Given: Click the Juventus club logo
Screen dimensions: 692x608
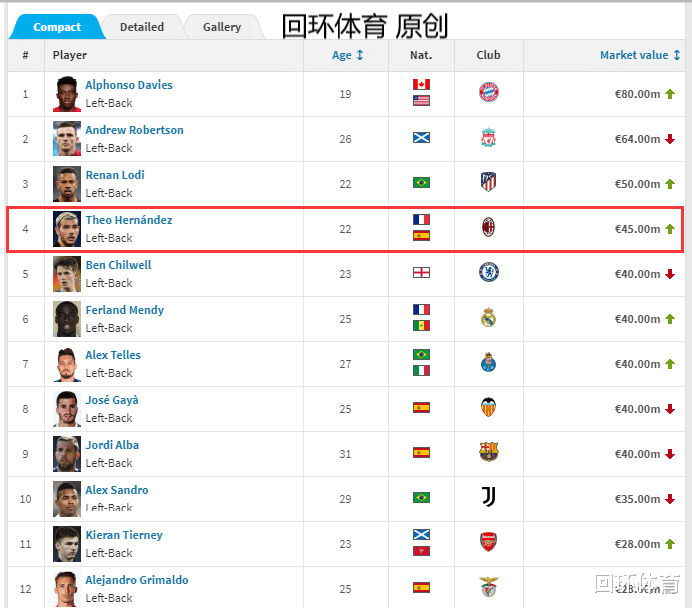Looking at the screenshot, I should click(x=488, y=497).
